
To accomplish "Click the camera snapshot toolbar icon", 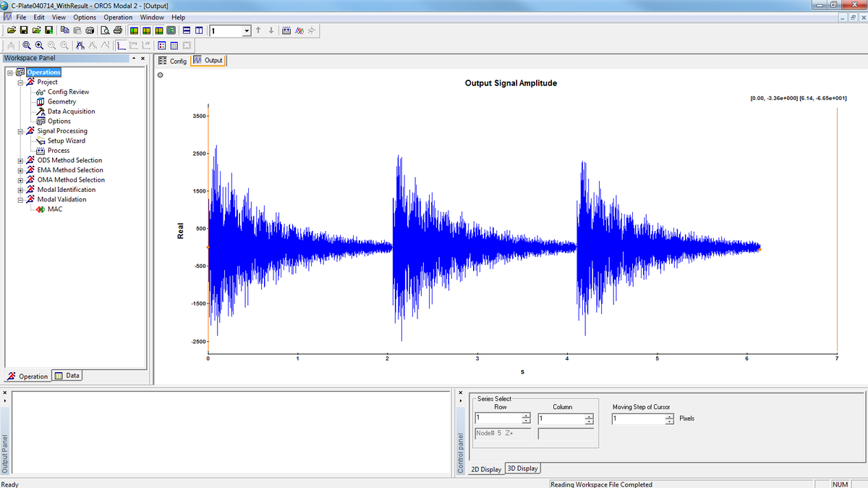I will click(x=90, y=30).
